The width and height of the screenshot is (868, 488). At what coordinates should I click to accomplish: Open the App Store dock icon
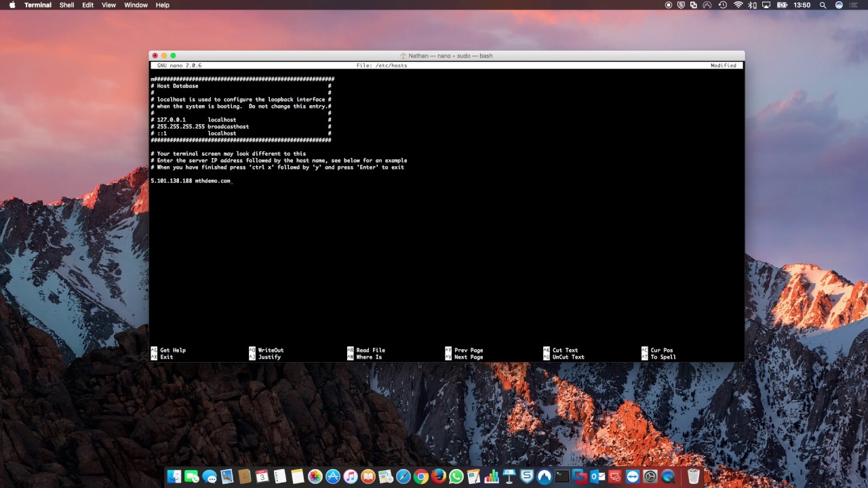tap(332, 476)
